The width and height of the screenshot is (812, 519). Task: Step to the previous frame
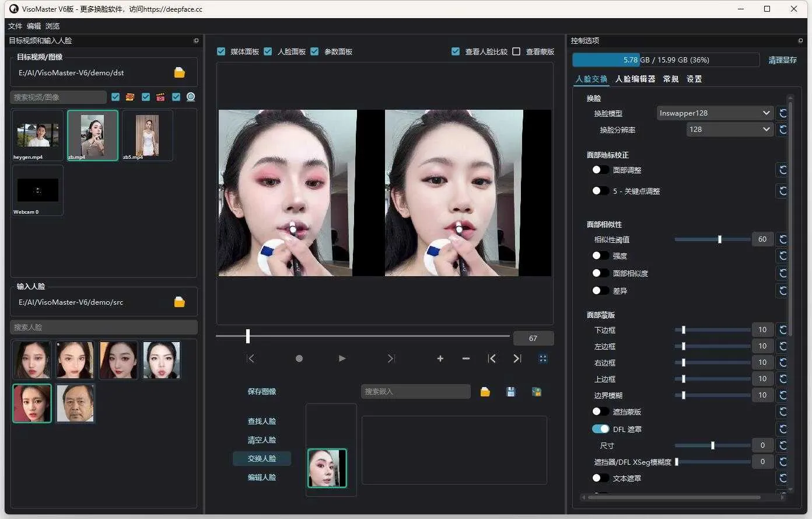[x=251, y=358]
